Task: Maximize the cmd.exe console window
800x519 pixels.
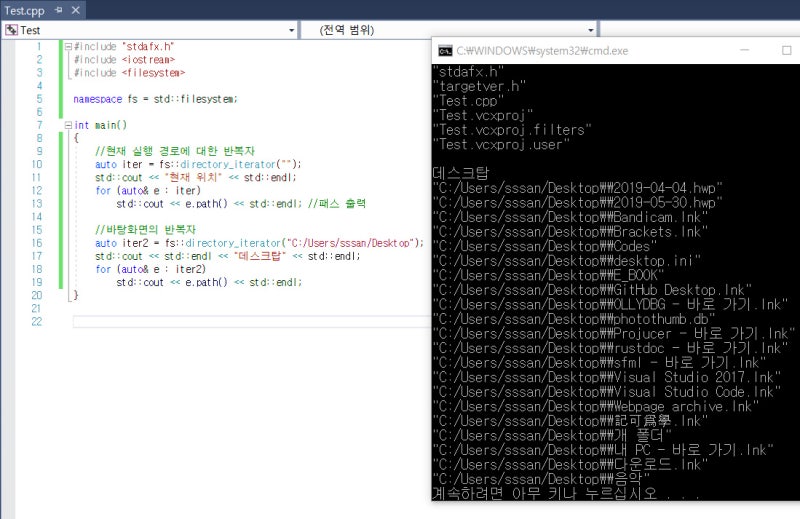Action: 787,51
